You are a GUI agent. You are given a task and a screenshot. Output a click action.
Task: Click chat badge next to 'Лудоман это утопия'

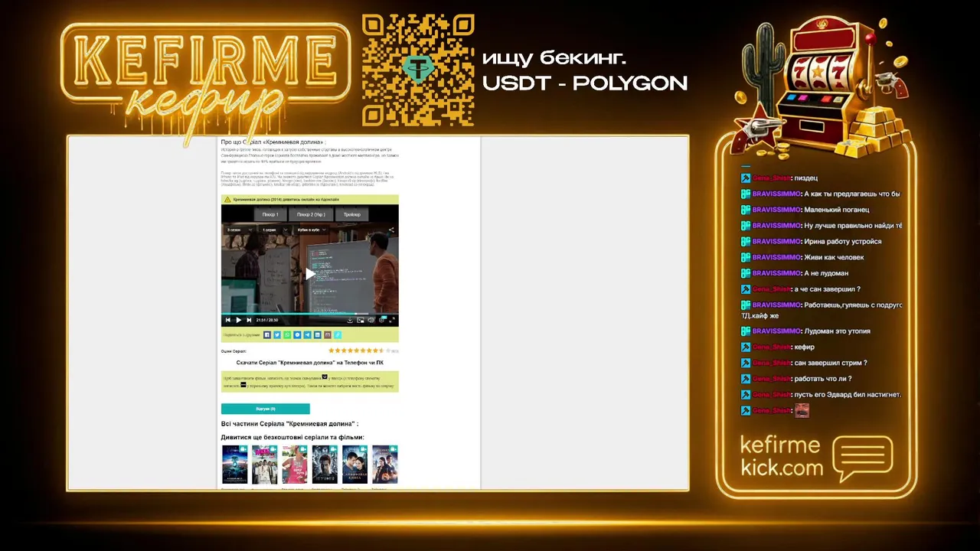coord(745,331)
